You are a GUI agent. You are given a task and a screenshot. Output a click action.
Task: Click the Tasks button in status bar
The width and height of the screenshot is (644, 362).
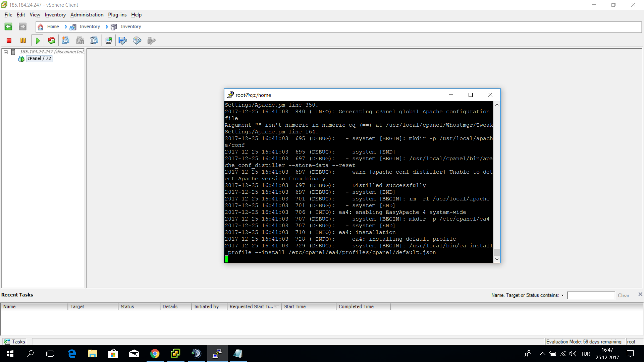click(x=15, y=342)
